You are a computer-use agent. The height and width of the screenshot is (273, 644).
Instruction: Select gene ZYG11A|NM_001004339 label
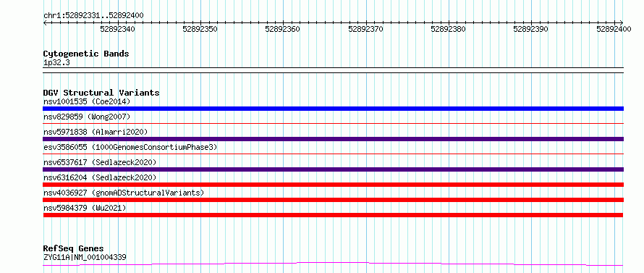85,257
